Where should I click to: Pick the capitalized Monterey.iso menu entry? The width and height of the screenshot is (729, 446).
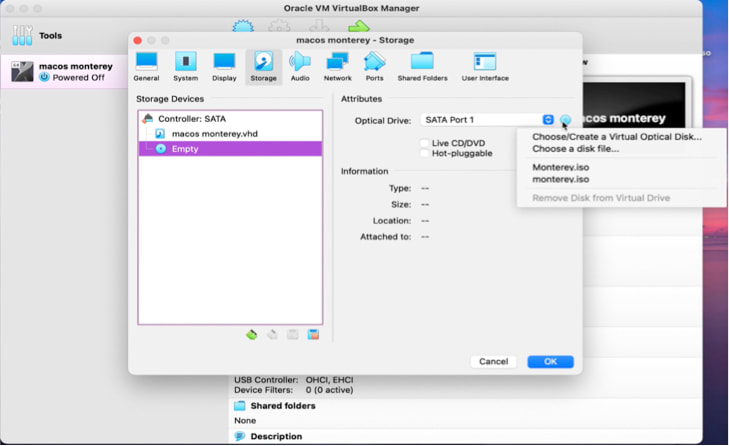point(560,167)
